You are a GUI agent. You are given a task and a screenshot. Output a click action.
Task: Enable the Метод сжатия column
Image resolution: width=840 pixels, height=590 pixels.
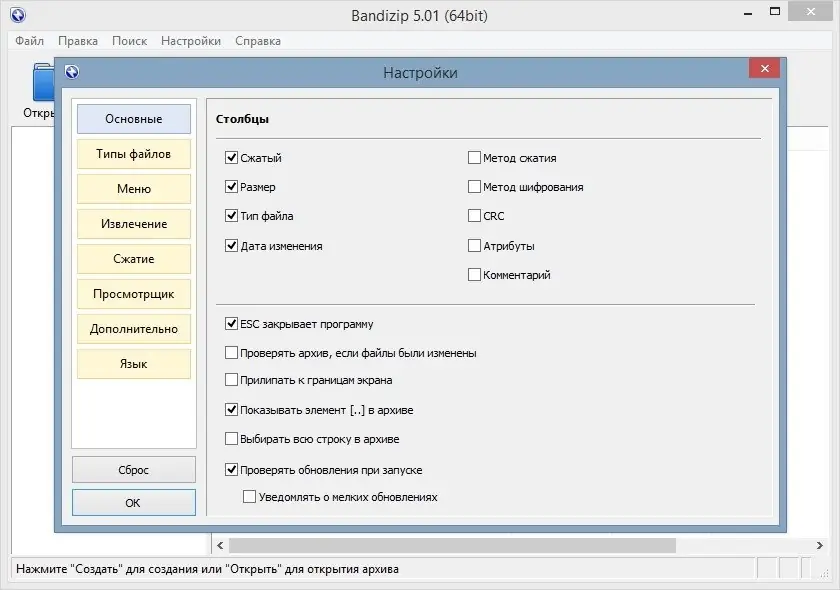[474, 157]
